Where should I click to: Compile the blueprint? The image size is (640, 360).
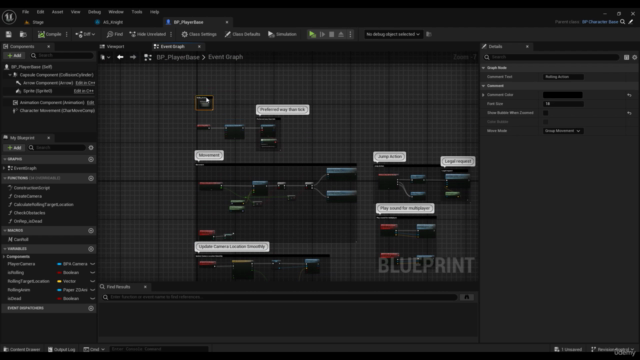[x=49, y=34]
